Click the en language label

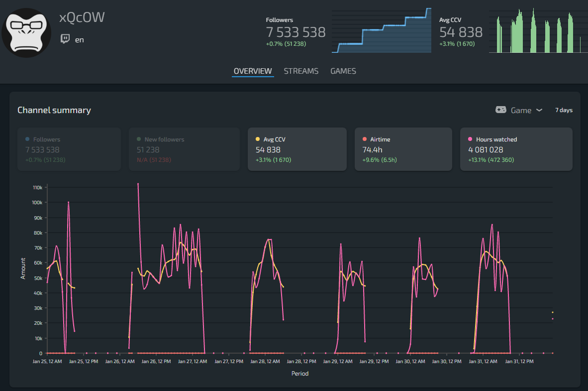pos(80,40)
